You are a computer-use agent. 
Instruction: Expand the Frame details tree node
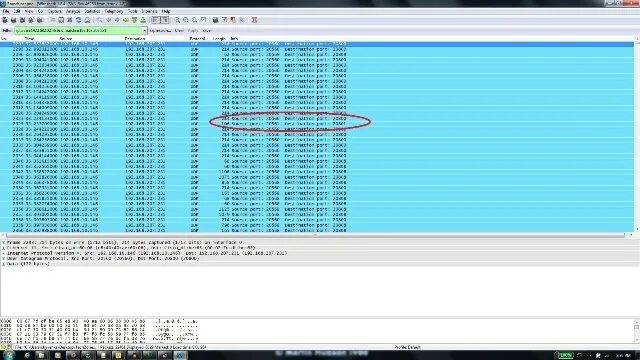pos(4,242)
